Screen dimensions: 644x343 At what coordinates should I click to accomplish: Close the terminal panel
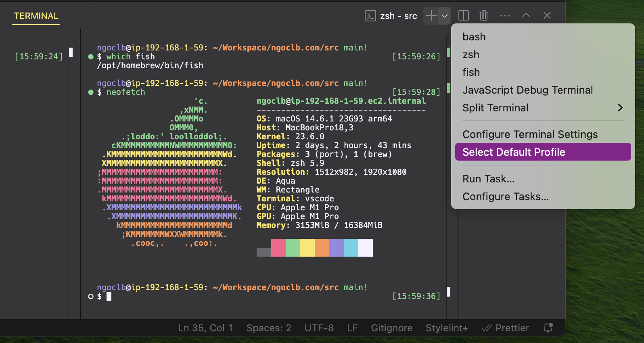click(x=547, y=15)
